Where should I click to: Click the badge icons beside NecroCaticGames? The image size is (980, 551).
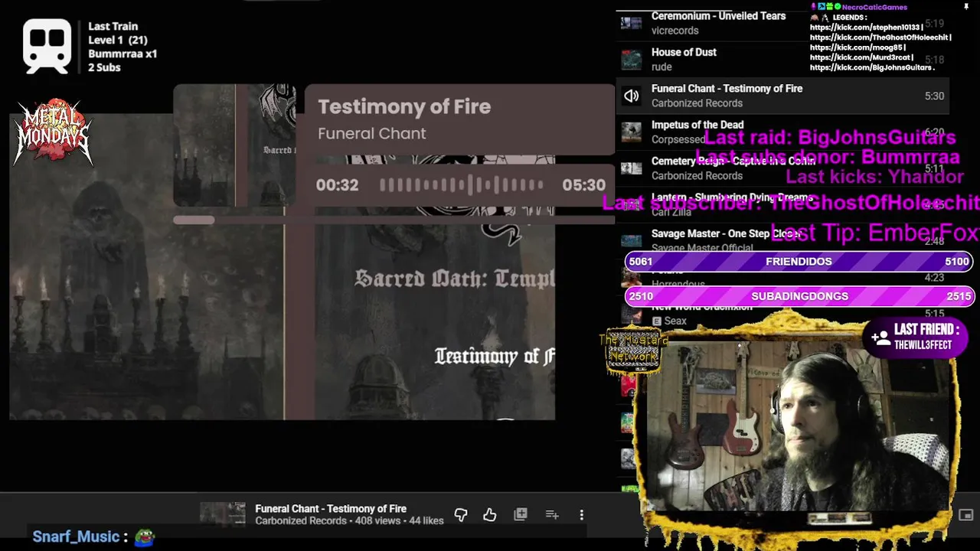(x=826, y=7)
